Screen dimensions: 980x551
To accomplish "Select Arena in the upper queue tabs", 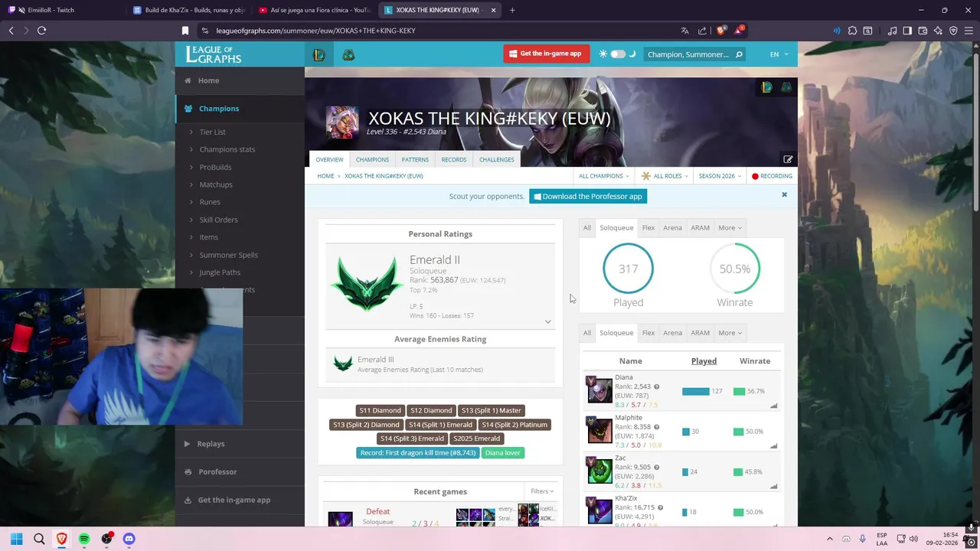I will 672,227.
